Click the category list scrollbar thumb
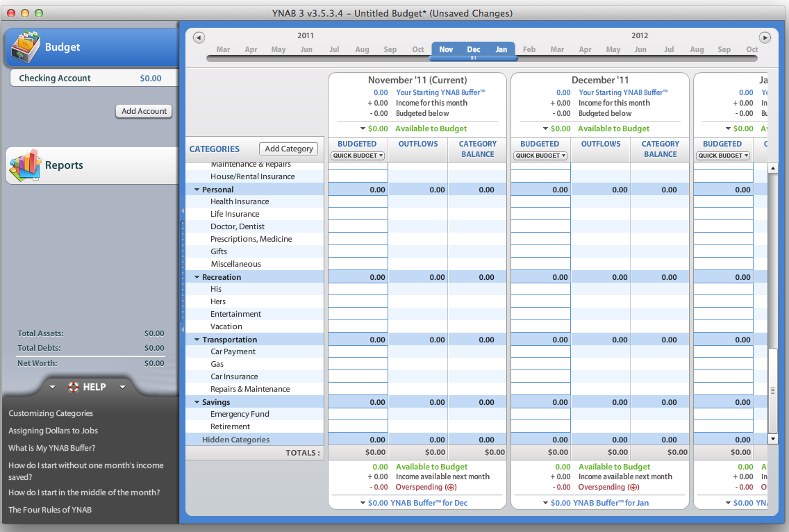789x532 pixels. click(773, 390)
